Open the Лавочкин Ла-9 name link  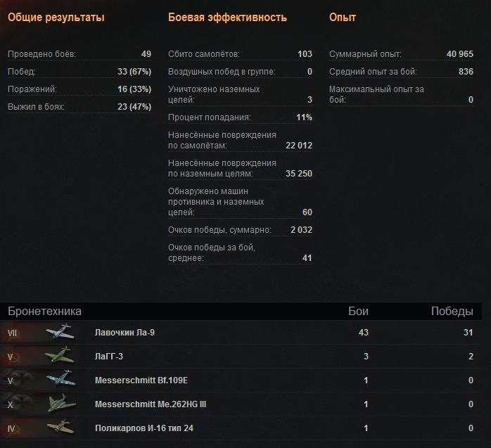click(125, 333)
